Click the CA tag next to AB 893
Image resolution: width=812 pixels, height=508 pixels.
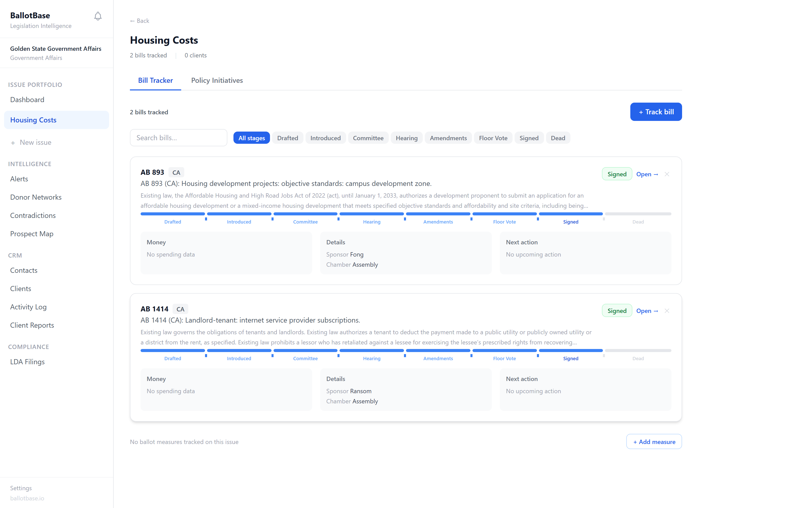point(176,172)
